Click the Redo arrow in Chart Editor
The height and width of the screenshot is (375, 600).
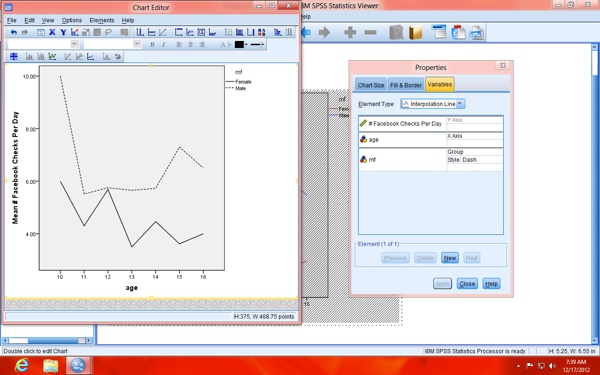point(25,33)
